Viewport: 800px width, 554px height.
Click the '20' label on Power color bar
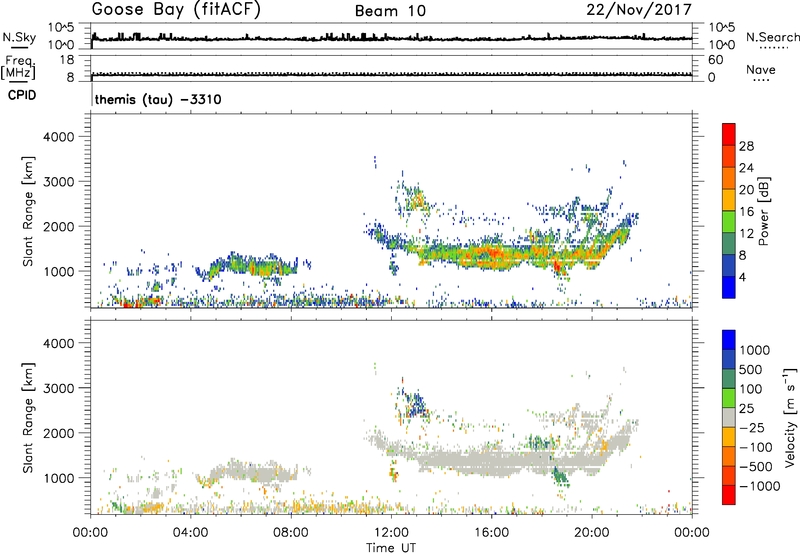[x=746, y=190]
